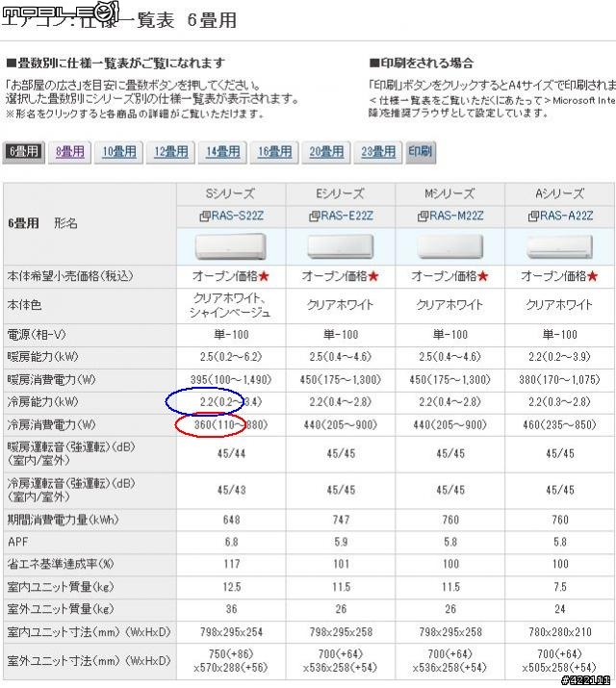616x688 pixels.
Task: Open the 14畳用 tab
Action: [222, 152]
